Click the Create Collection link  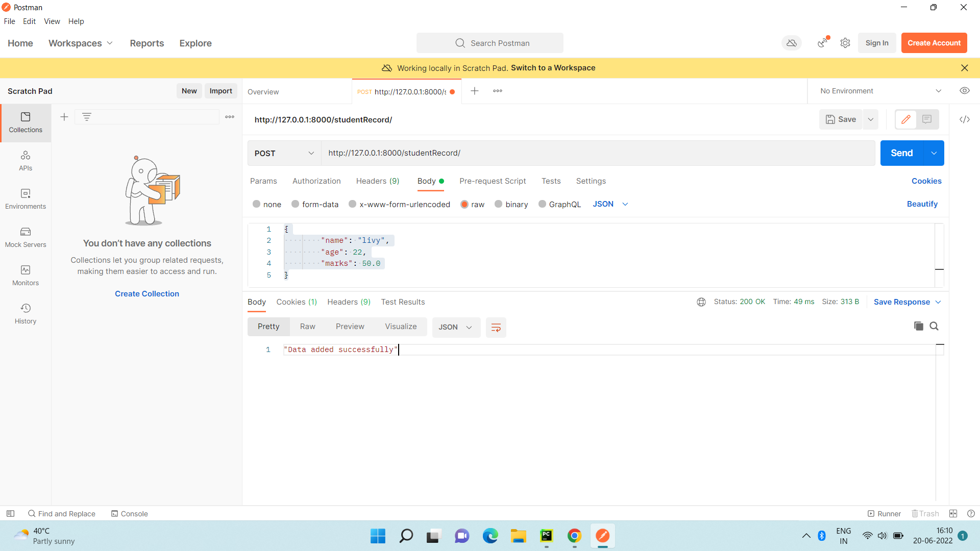tap(147, 294)
